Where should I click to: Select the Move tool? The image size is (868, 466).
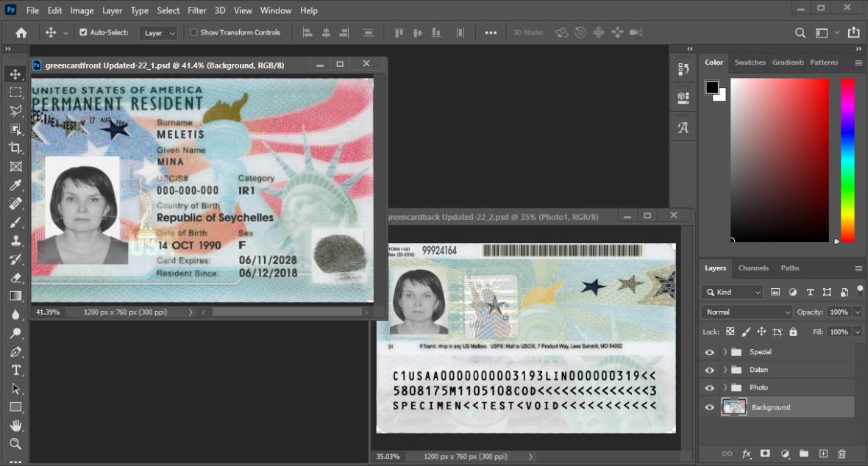15,74
